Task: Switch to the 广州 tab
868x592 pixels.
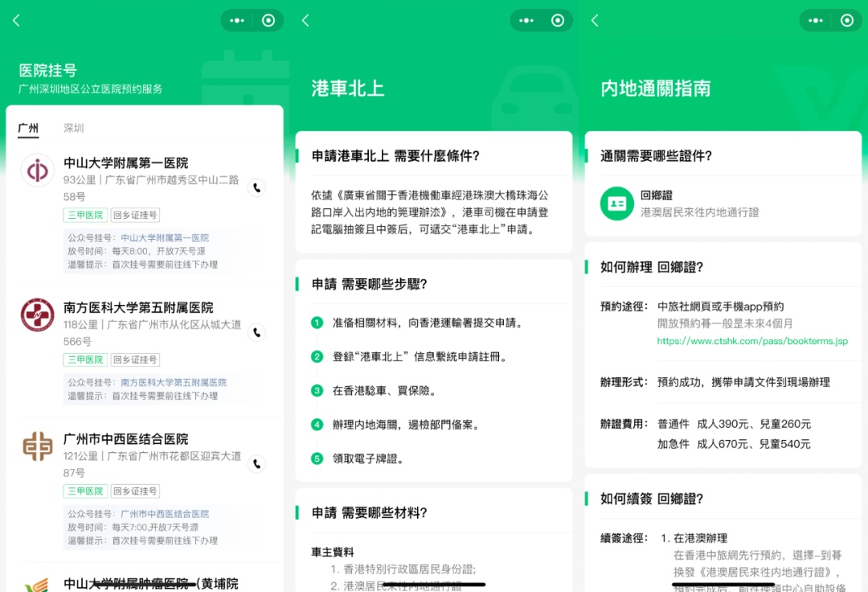Action: click(28, 129)
